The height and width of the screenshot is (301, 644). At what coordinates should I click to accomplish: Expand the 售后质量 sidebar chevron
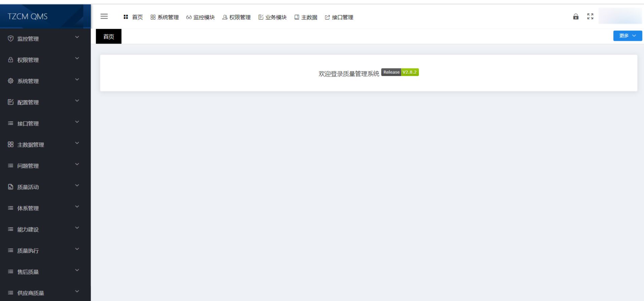tap(77, 270)
